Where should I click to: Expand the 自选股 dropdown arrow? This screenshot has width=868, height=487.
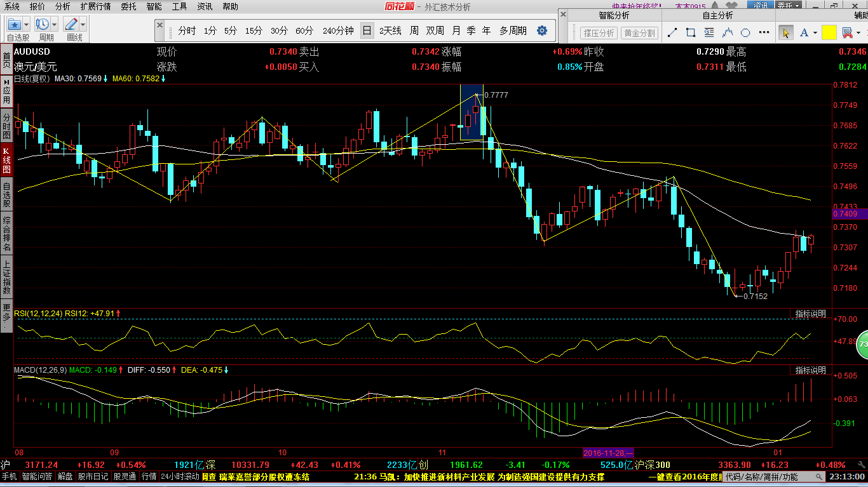coord(26,25)
